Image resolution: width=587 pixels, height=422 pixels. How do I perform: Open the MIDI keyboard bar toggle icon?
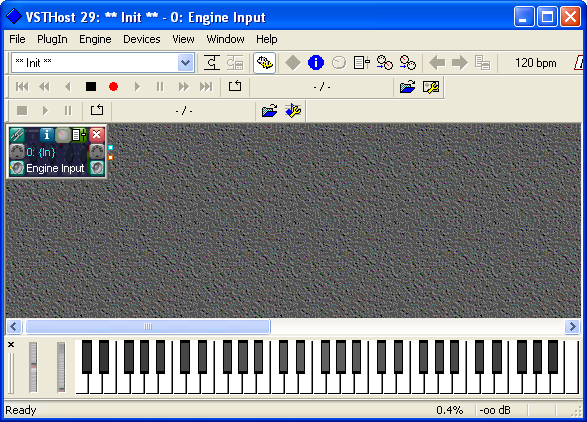[x=264, y=63]
